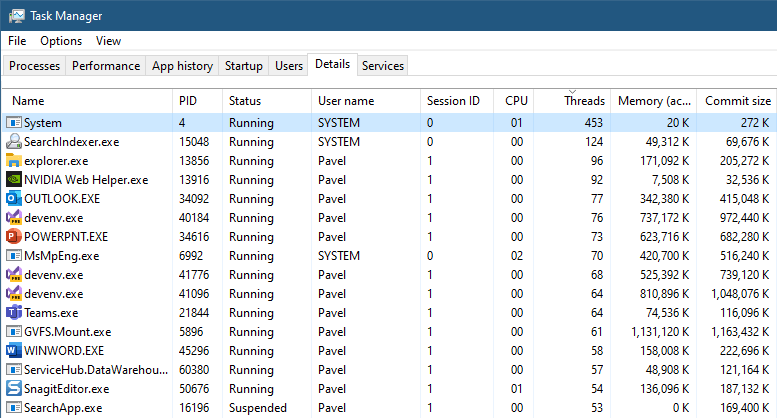Viewport: 777px width, 418px height.
Task: Click the OUTLOOK.EXE process icon
Action: (14, 199)
